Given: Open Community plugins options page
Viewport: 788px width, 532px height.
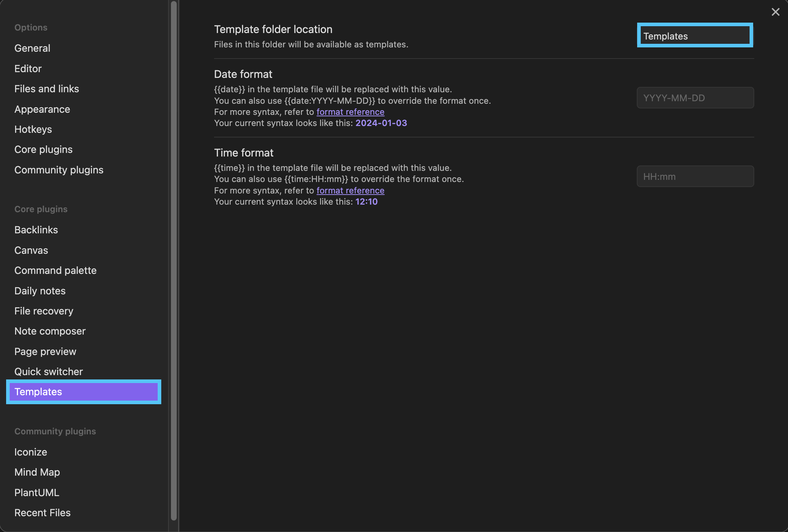Looking at the screenshot, I should [59, 170].
